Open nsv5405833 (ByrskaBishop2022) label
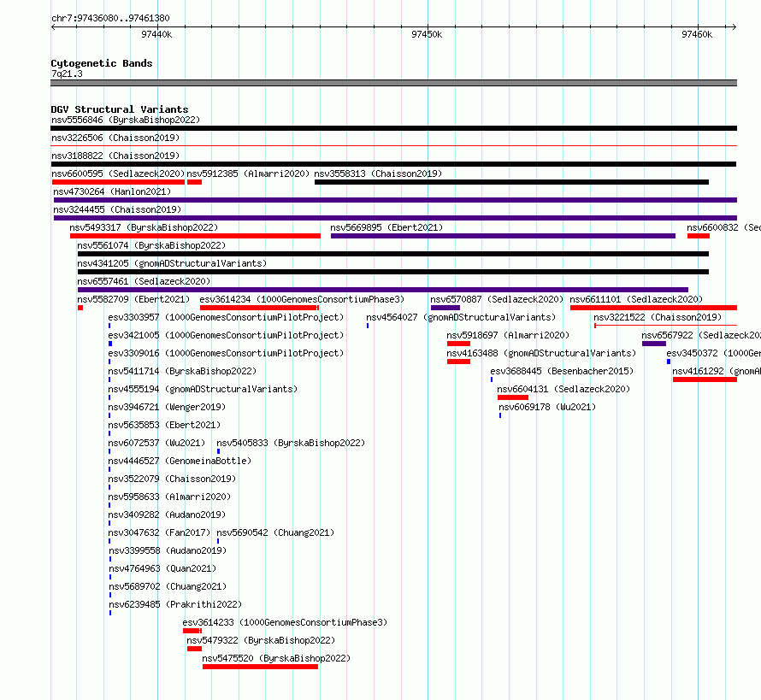This screenshot has width=761, height=700. [291, 443]
